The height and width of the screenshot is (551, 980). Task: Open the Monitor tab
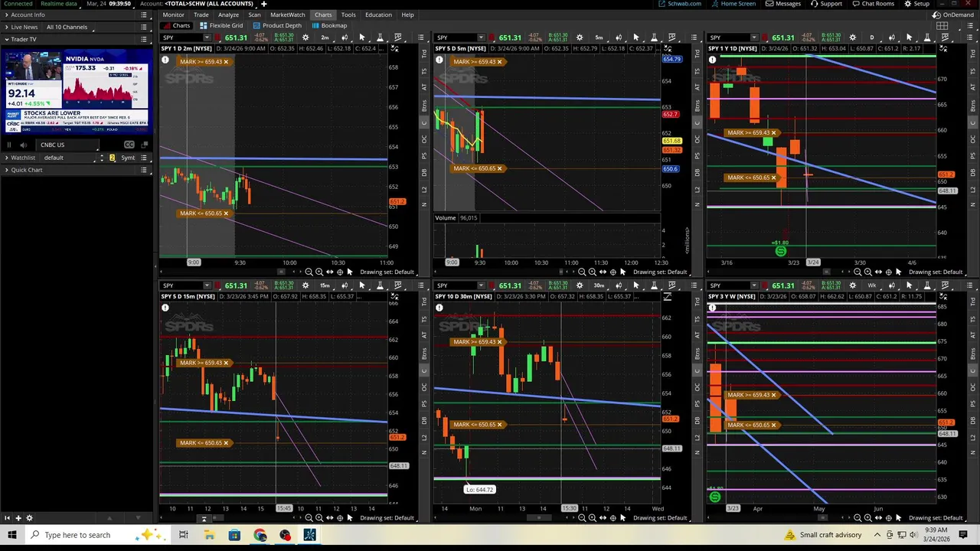[x=173, y=15]
